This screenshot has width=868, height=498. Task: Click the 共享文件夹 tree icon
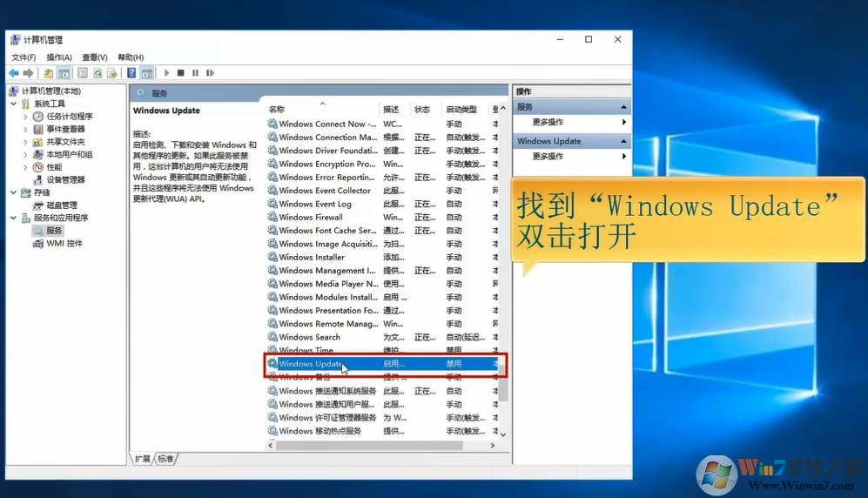[x=38, y=142]
